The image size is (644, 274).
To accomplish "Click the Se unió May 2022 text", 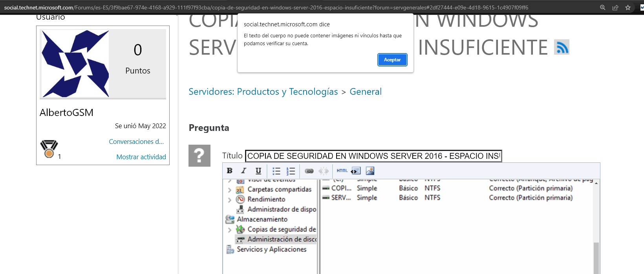I will pos(140,126).
